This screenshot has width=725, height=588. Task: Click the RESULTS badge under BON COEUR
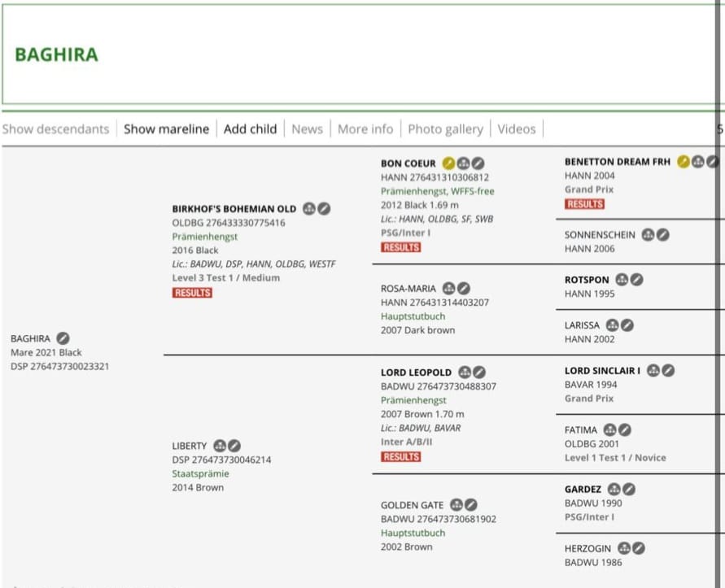click(x=401, y=247)
